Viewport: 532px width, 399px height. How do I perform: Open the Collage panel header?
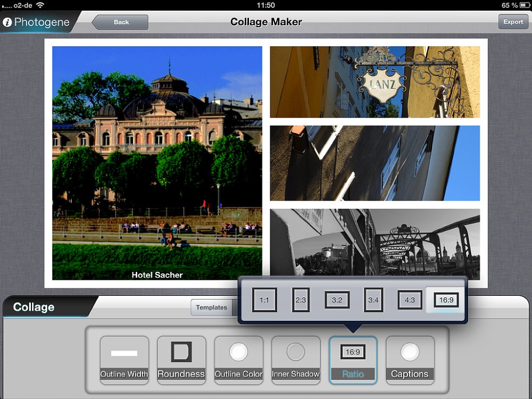[x=34, y=307]
